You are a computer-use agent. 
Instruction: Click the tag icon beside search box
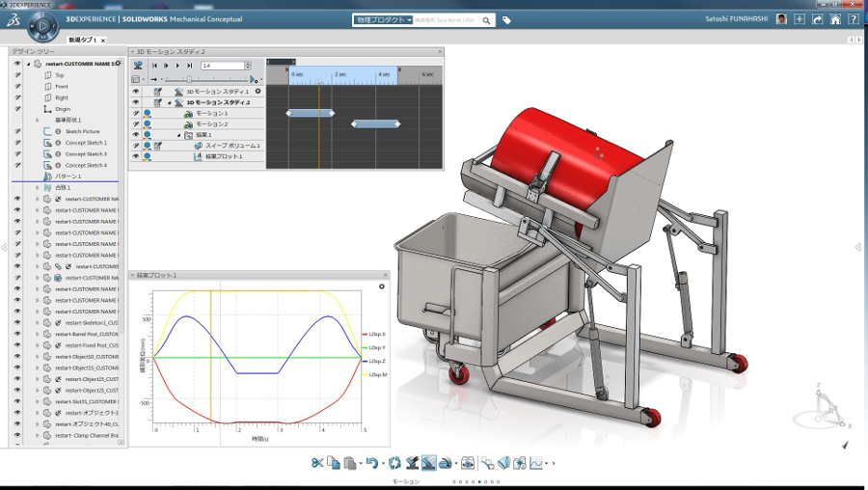(507, 20)
